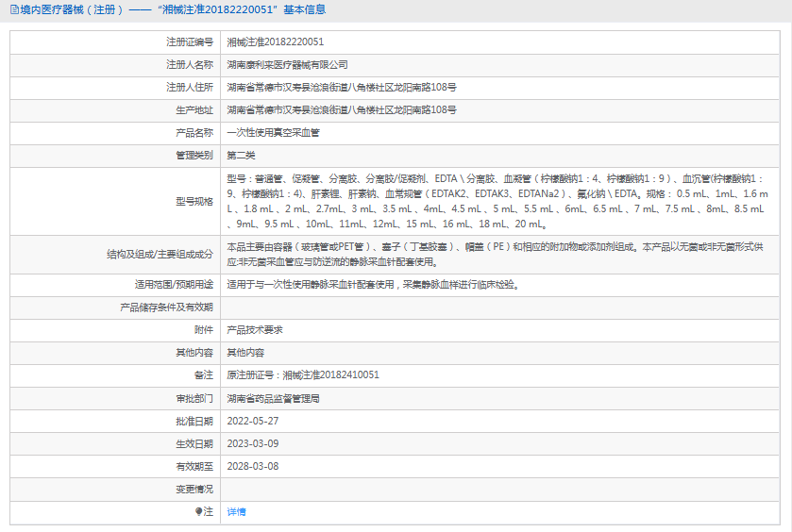Viewport: 792px width, 532px height.
Task: Click the 产品名称 label
Action: pos(194,133)
